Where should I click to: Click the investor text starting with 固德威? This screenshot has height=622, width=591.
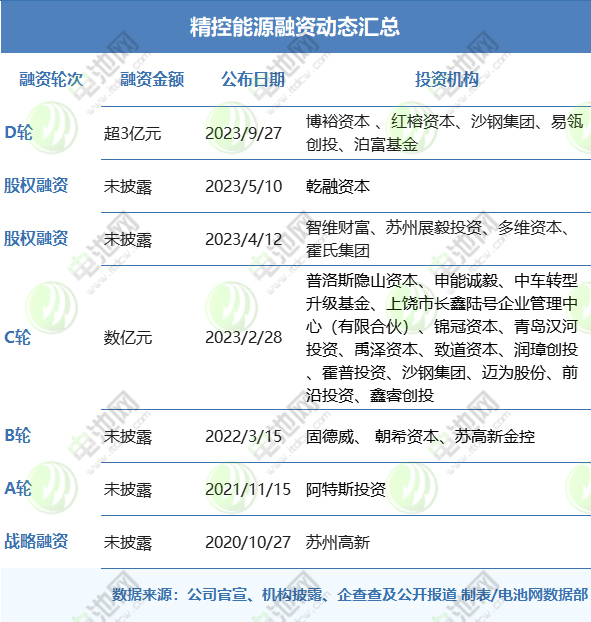[420, 436]
